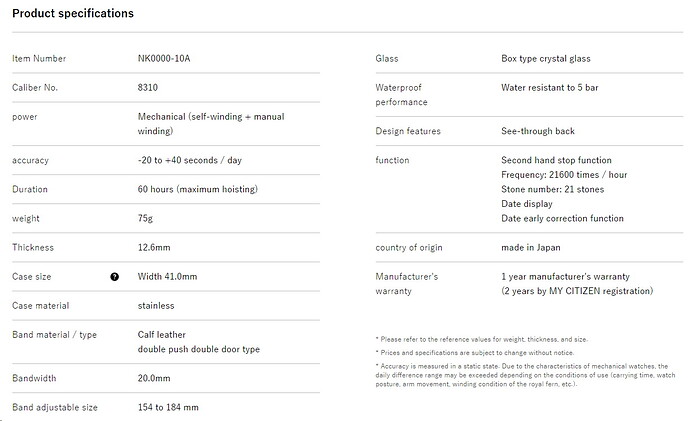Click the 12.6mm thickness value
Image resolution: width=690 pixels, height=421 pixels.
point(155,247)
